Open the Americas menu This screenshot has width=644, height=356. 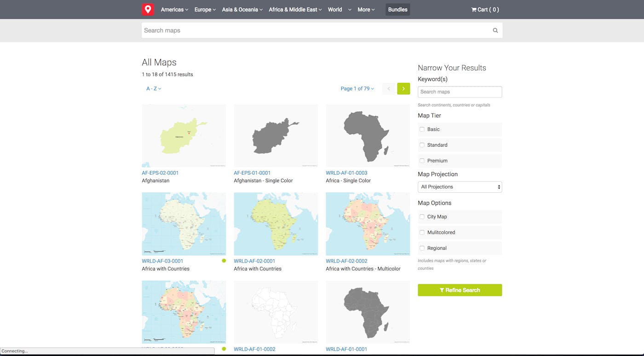174,10
